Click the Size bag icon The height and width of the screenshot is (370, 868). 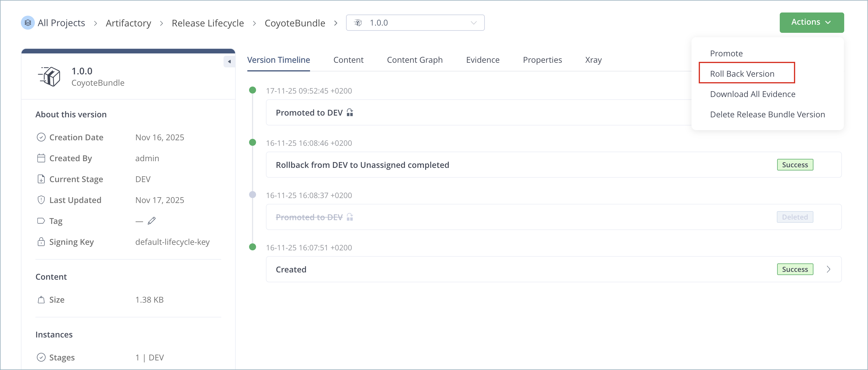click(41, 299)
